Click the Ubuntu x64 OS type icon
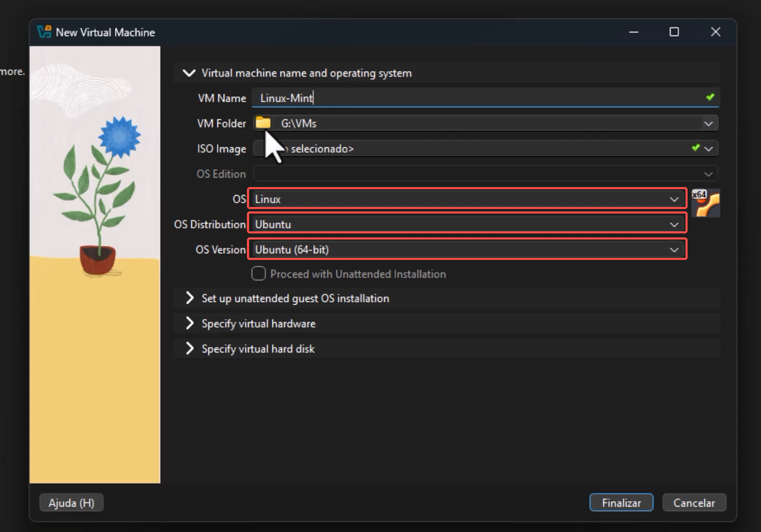 [705, 203]
